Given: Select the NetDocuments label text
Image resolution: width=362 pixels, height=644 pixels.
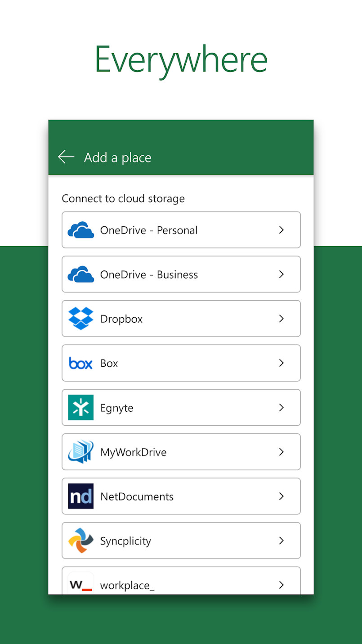Looking at the screenshot, I should coord(137,496).
